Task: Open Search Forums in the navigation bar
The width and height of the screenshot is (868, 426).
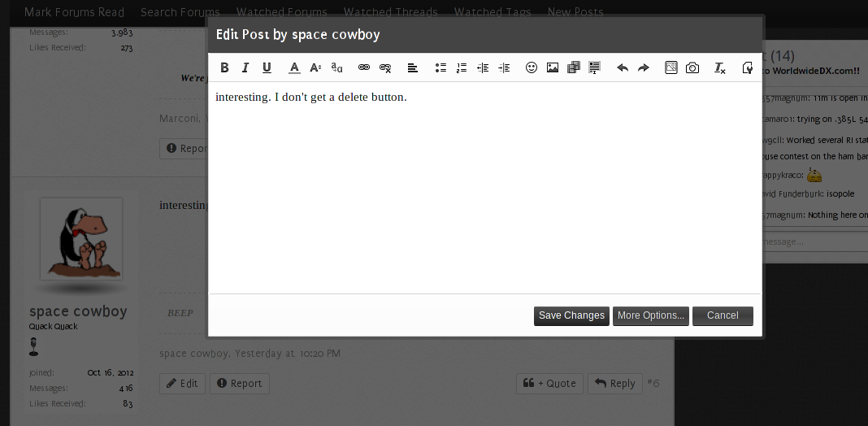Action: tap(180, 12)
